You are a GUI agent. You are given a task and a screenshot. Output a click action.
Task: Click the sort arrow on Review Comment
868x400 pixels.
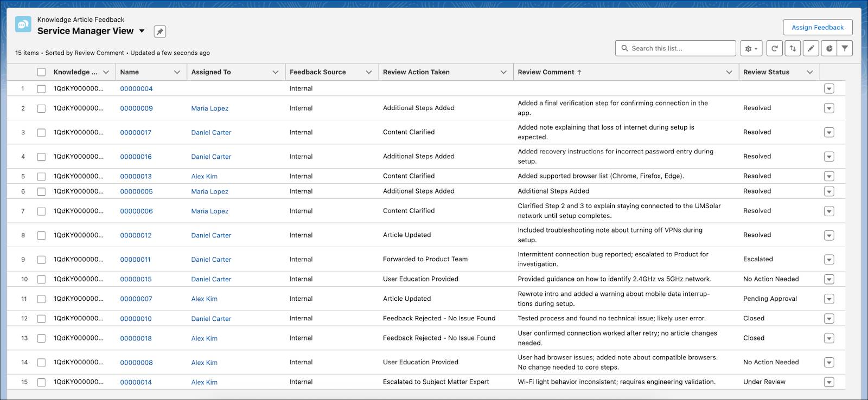pos(579,72)
